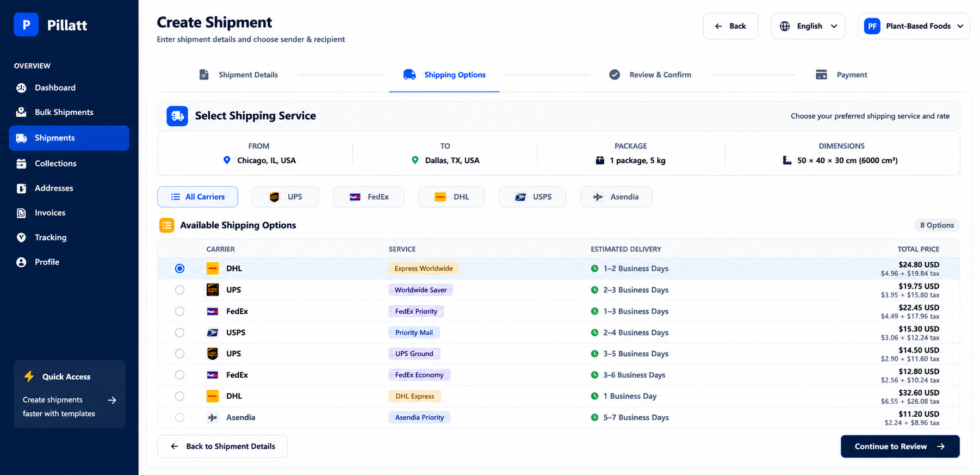This screenshot has height=475, width=980.
Task: Click the Quick Access templates arrow
Action: click(112, 400)
